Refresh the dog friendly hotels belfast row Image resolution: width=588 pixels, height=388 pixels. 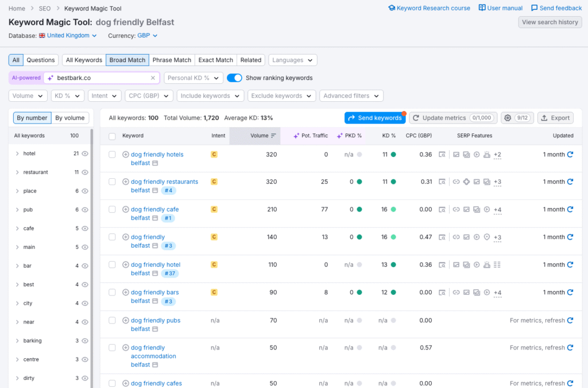coord(570,155)
